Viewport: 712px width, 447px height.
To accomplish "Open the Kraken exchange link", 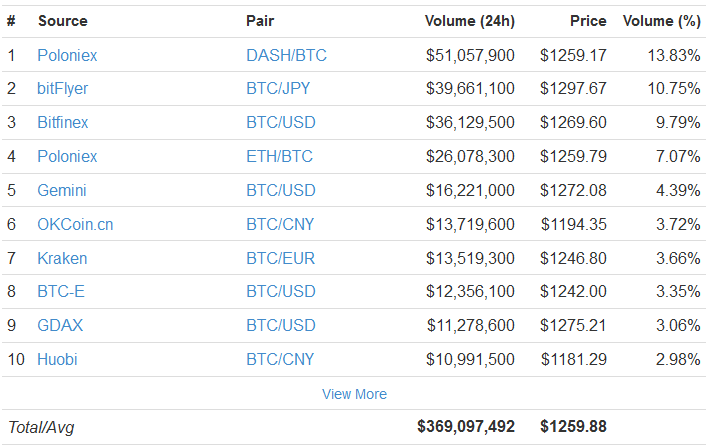I will 62,258.
